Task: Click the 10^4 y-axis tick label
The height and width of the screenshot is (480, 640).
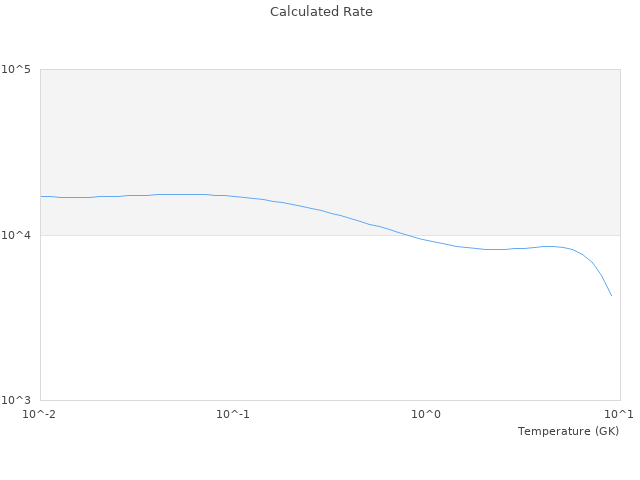Action: coord(16,235)
